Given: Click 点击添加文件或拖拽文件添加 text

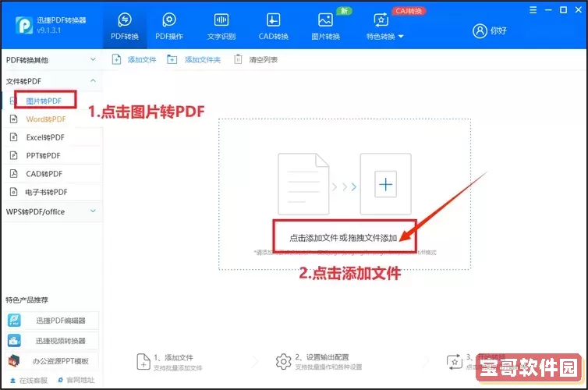Looking at the screenshot, I should pos(343,238).
